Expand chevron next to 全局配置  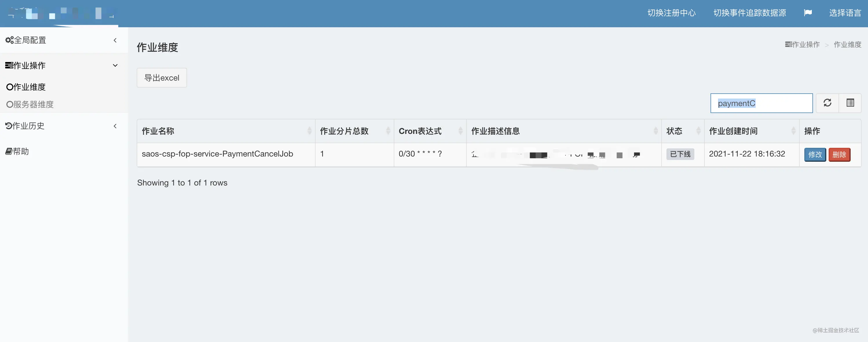[x=115, y=40]
